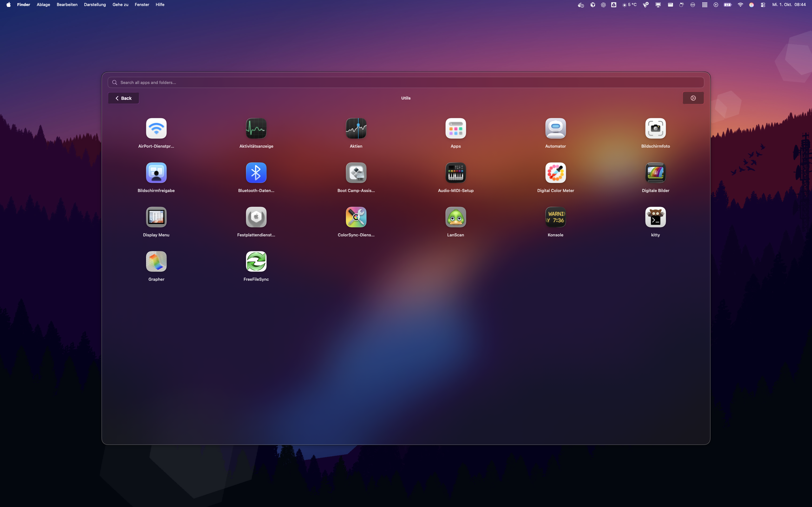
Task: Open Bildschirmfoto screenshot app
Action: pyautogui.click(x=655, y=128)
